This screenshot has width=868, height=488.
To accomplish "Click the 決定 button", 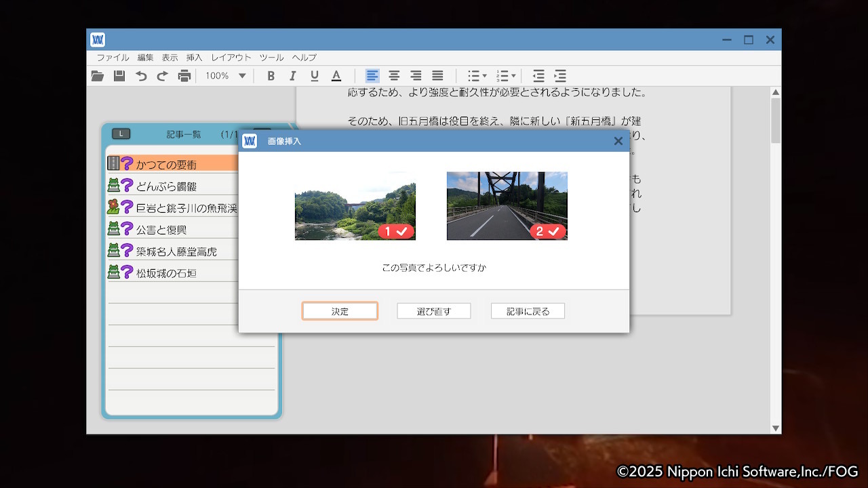I will coord(340,311).
